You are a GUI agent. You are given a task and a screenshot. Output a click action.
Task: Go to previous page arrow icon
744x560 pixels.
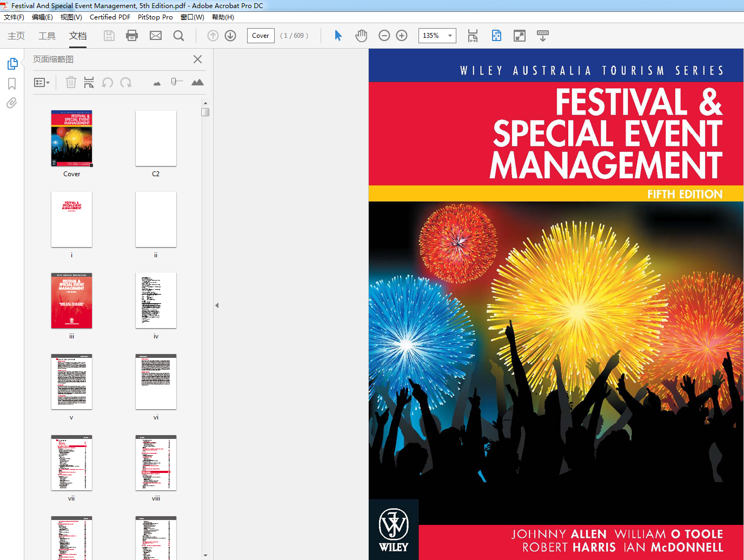coord(213,36)
